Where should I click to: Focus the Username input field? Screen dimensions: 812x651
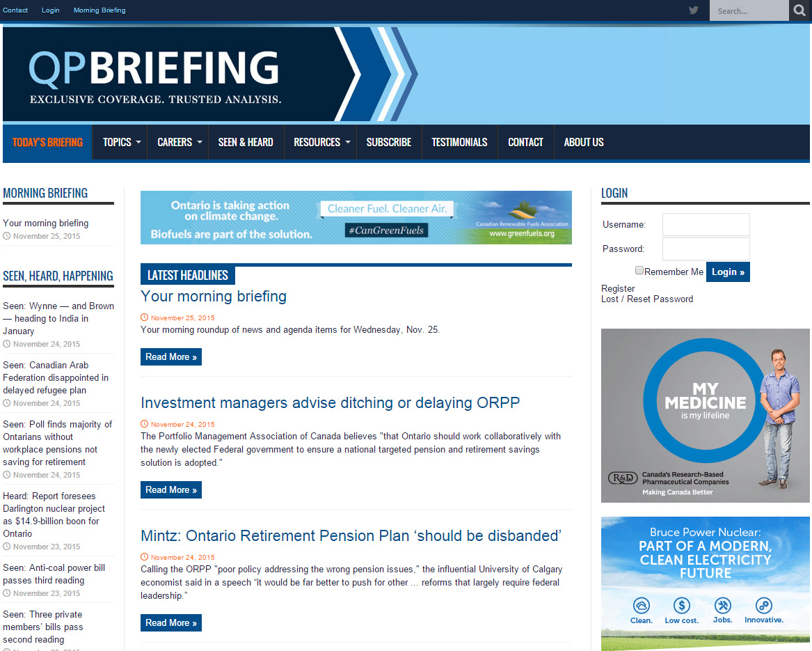[706, 225]
